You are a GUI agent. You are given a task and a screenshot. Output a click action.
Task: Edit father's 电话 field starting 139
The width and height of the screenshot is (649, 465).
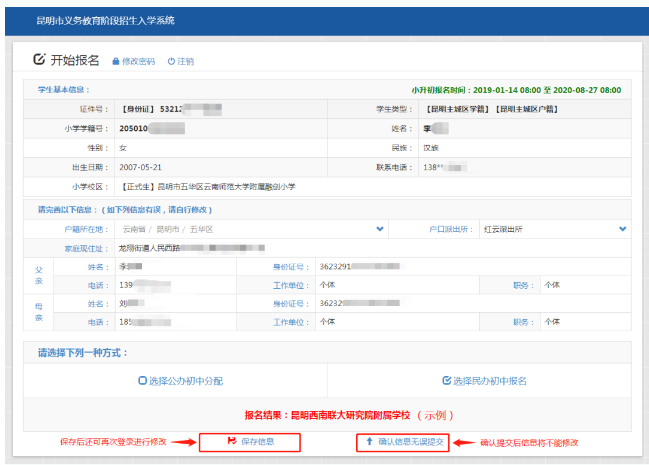point(175,285)
